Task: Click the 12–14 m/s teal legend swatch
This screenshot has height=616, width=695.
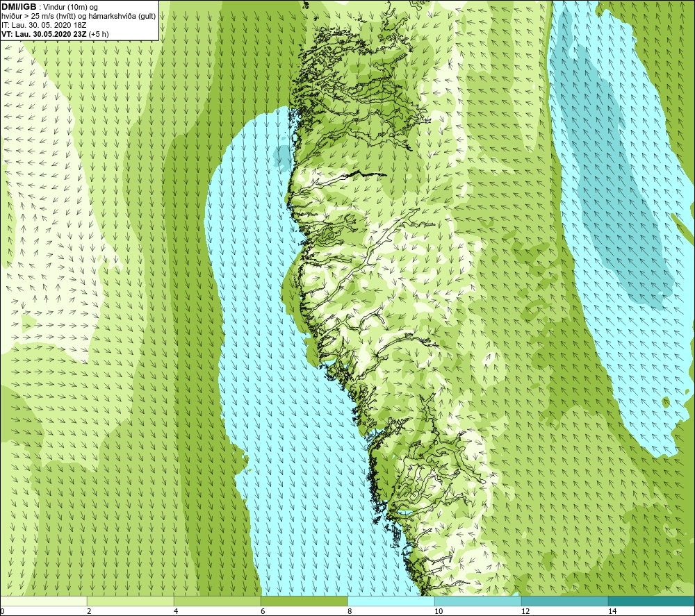Action: 564,601
